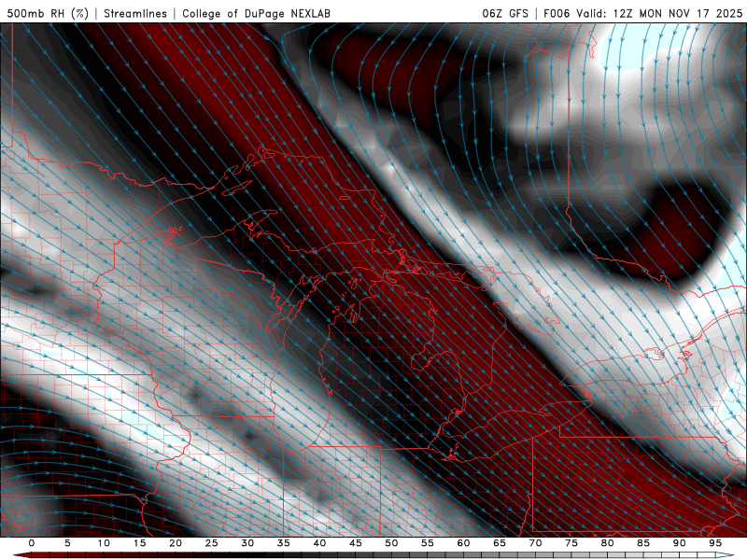Click the "F006" forecast hour text

(557, 13)
